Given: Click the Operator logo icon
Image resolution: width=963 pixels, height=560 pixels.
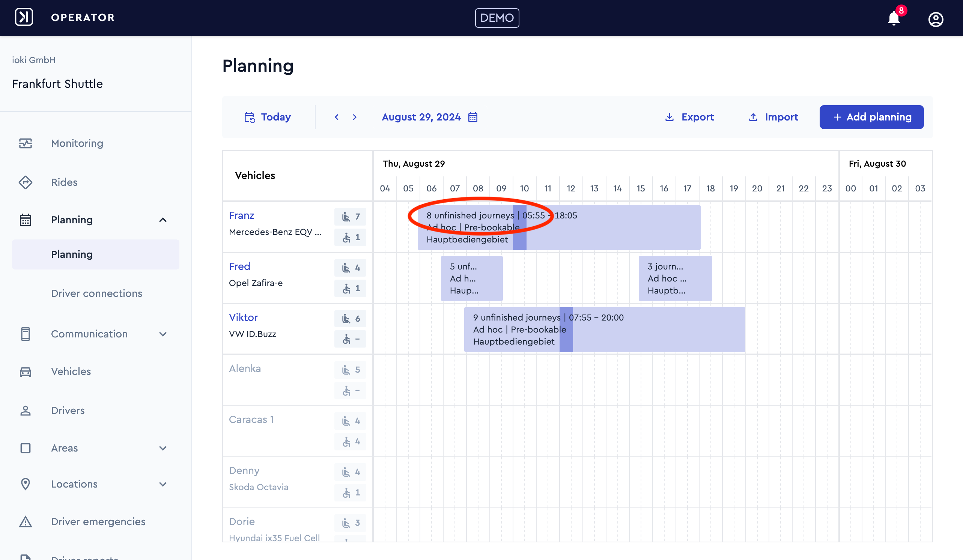Looking at the screenshot, I should [x=24, y=17].
